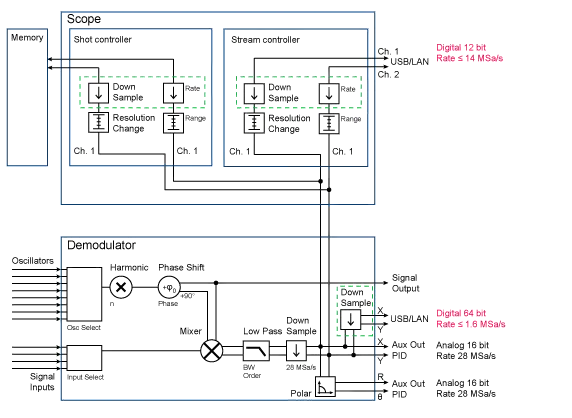Click the 'Signal Output' label

tap(405, 283)
